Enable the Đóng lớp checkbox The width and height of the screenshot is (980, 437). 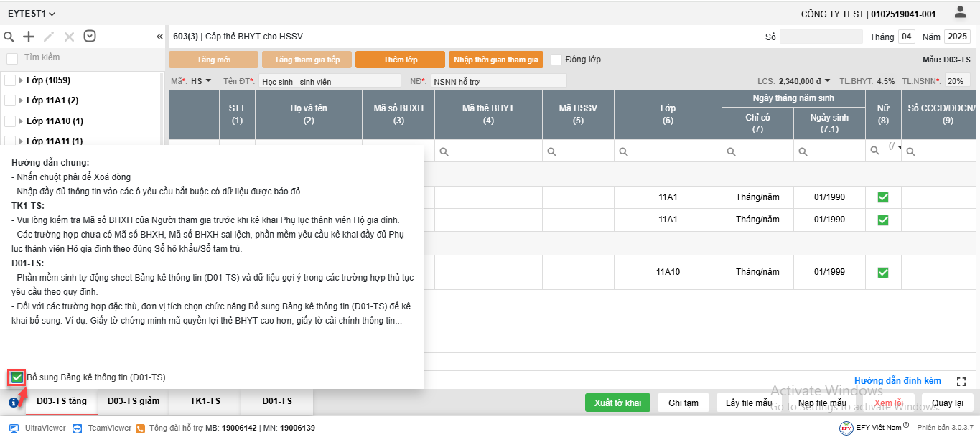(556, 60)
